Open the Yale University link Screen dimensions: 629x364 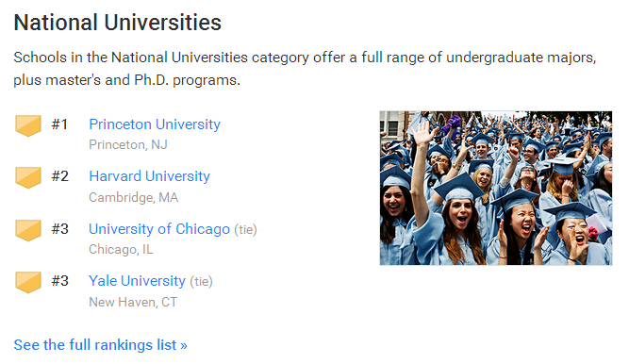137,281
